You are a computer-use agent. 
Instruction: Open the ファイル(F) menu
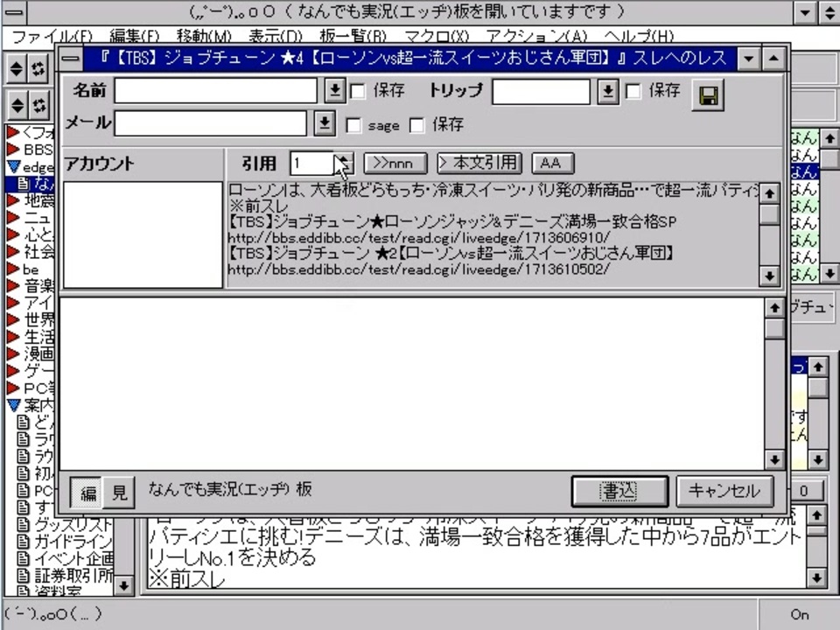(52, 36)
